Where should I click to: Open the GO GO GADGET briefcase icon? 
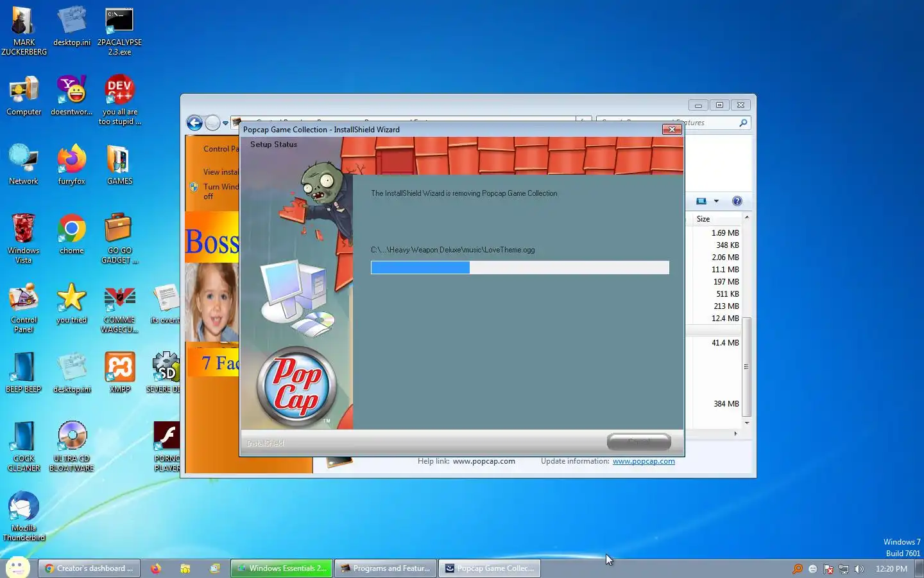[x=119, y=238]
